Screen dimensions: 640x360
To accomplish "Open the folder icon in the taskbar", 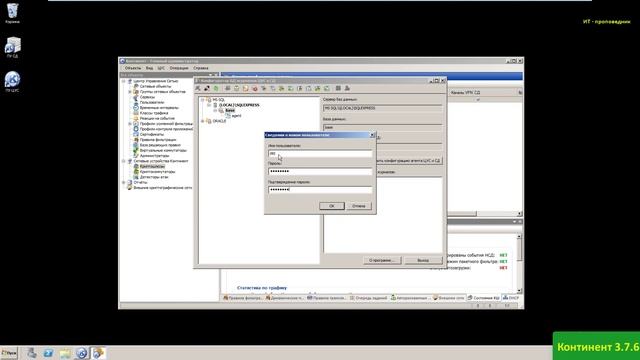I will point(65,353).
